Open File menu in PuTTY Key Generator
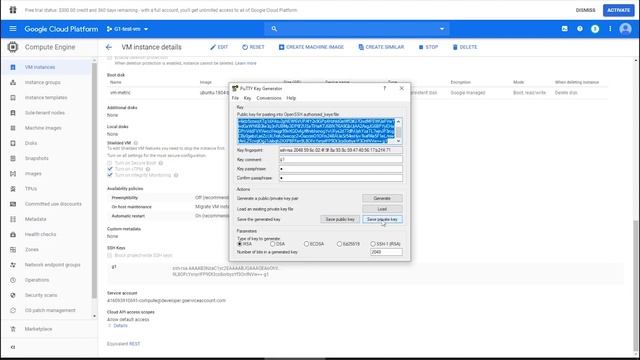The image size is (640, 360). click(236, 98)
